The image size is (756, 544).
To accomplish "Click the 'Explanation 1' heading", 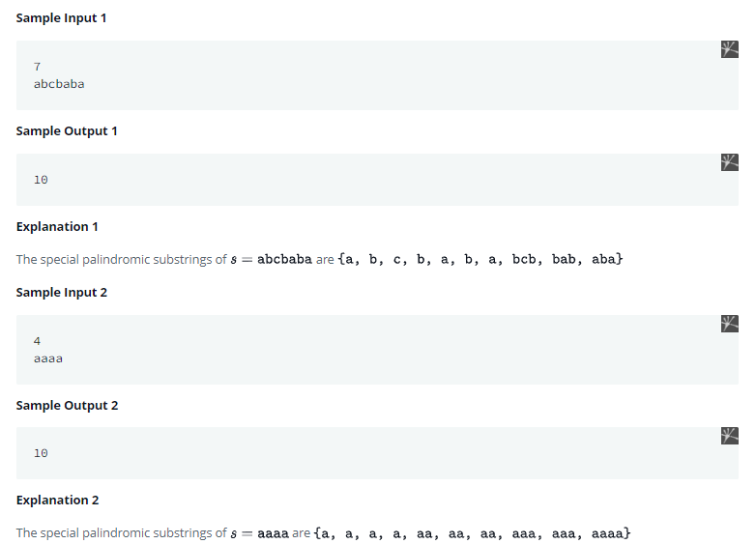I will 57,226.
